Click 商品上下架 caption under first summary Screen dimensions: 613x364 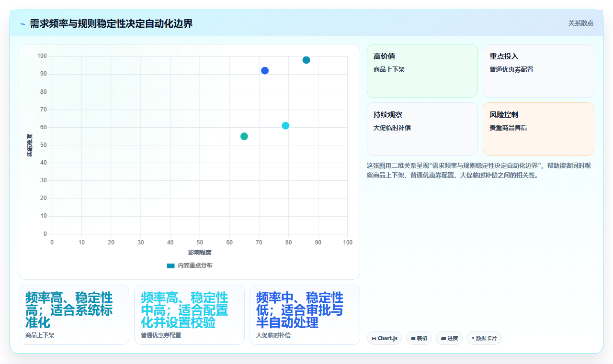(40, 335)
